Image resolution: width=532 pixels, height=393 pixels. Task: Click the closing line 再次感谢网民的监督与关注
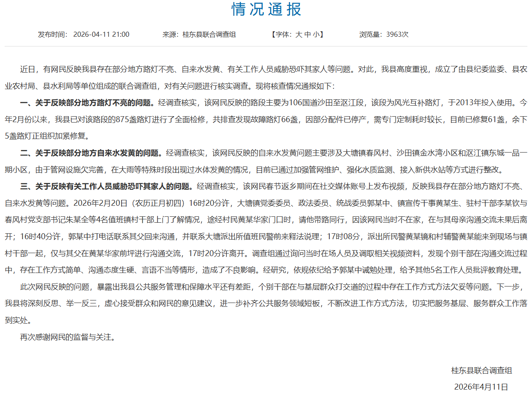[x=68, y=337]
